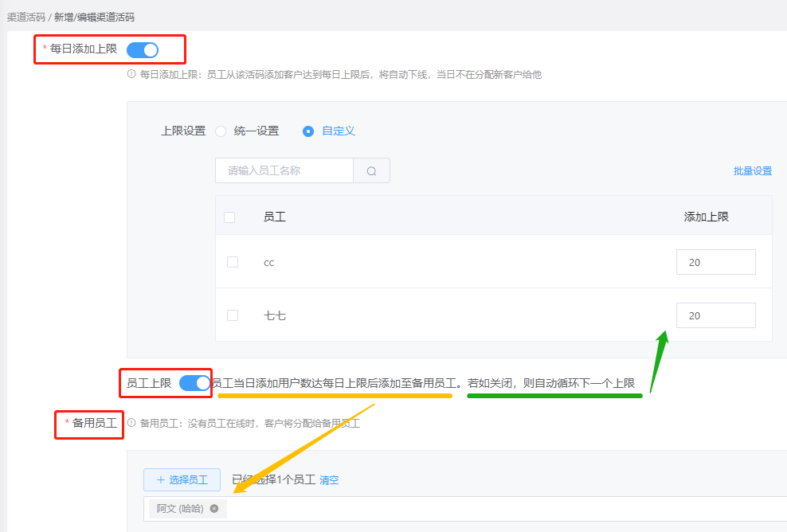Select the 统一设置 radio option
Viewport: 787px width, 532px height.
[221, 131]
